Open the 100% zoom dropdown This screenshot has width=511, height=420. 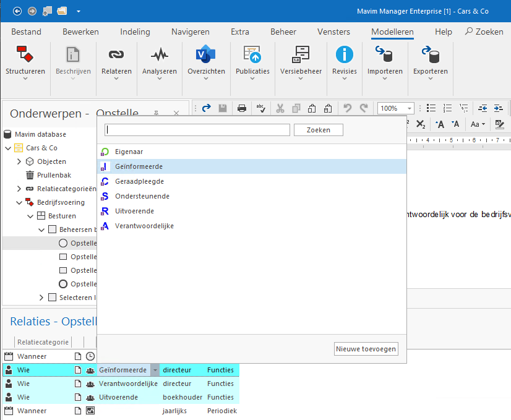[410, 108]
